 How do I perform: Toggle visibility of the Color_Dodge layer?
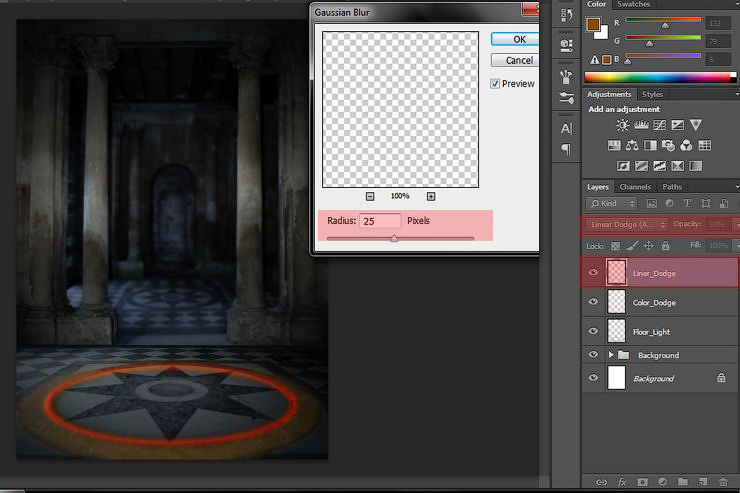(x=594, y=301)
